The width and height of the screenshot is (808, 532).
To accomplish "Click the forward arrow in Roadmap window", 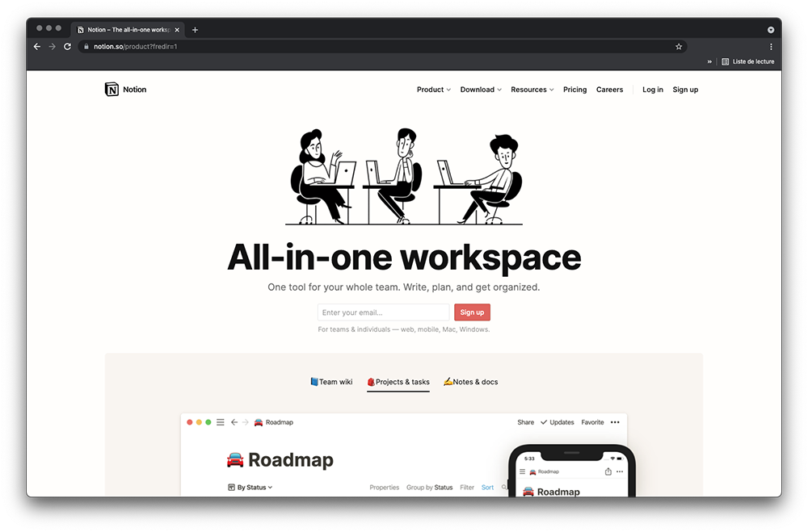I will 246,422.
